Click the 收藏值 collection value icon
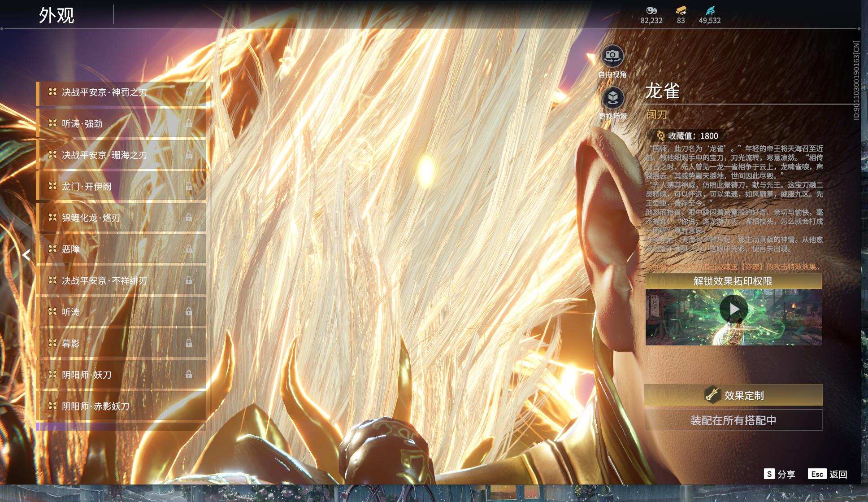The height and width of the screenshot is (502, 868). pos(660,135)
